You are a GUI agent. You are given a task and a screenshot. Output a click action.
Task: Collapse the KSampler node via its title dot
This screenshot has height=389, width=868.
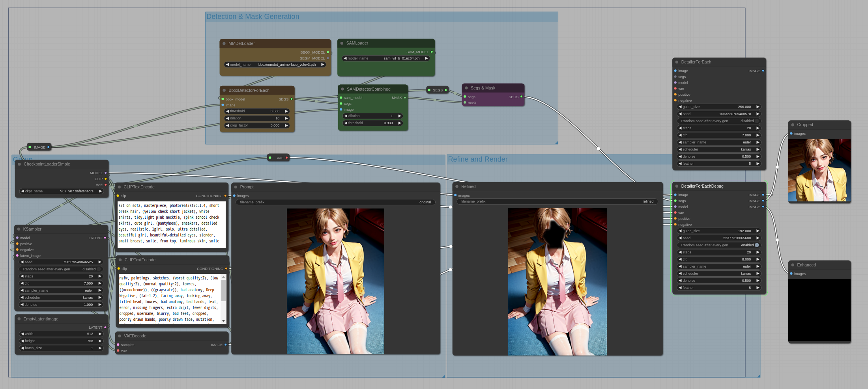coord(19,229)
